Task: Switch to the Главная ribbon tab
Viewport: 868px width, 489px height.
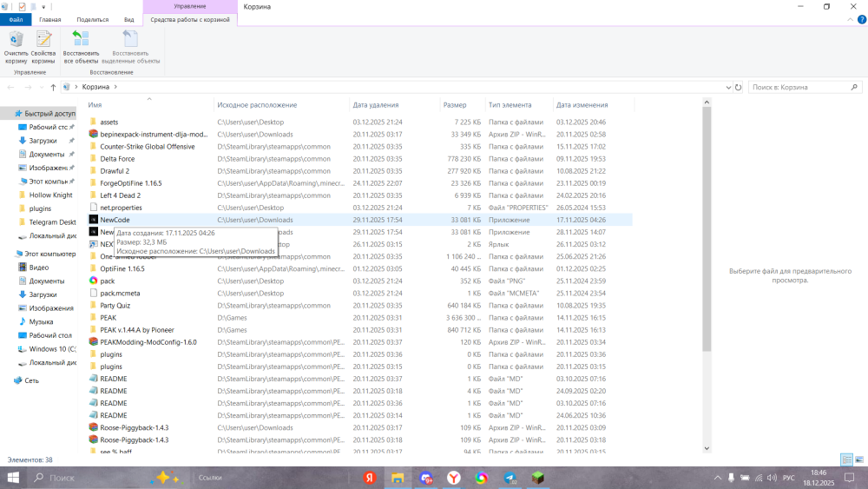Action: point(49,19)
